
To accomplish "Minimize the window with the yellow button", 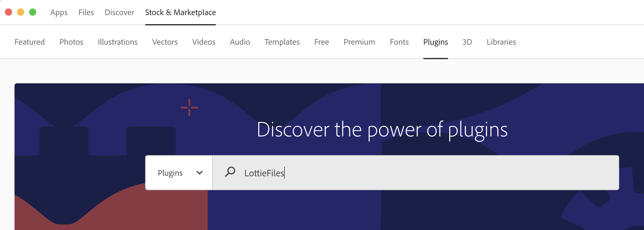I will (x=21, y=12).
